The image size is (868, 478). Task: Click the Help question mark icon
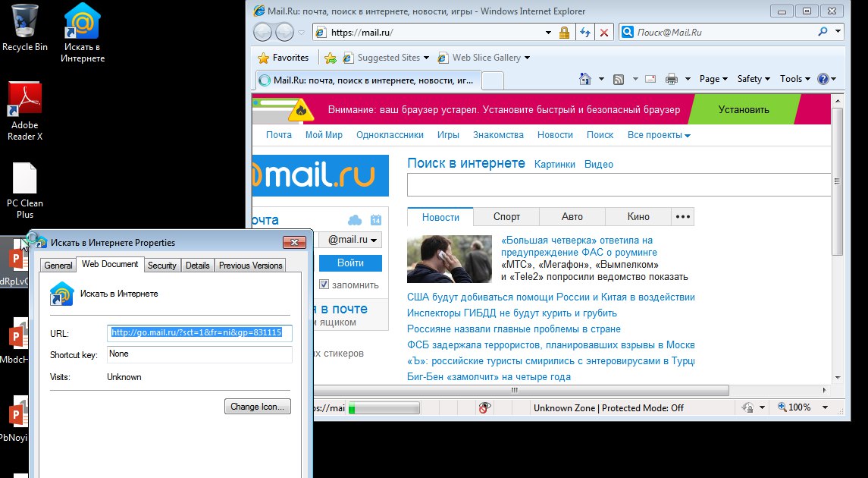pyautogui.click(x=823, y=79)
